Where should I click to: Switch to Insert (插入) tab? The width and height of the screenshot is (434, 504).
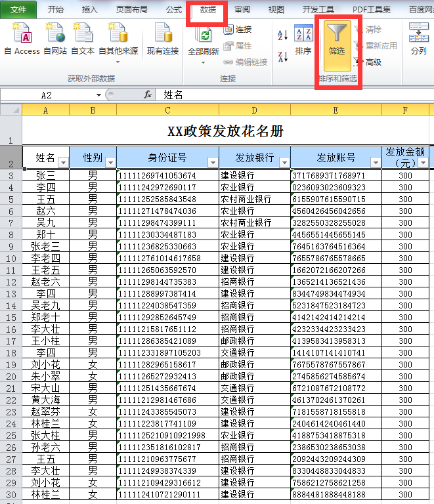89,10
